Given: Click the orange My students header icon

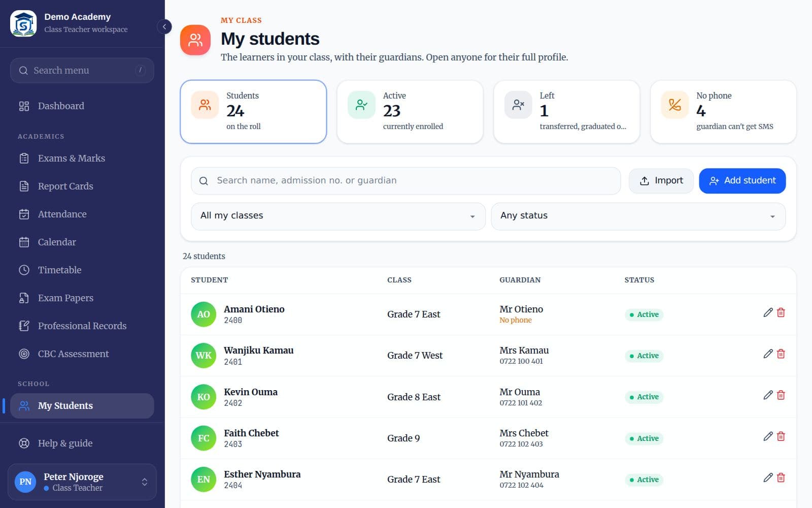Looking at the screenshot, I should 195,40.
